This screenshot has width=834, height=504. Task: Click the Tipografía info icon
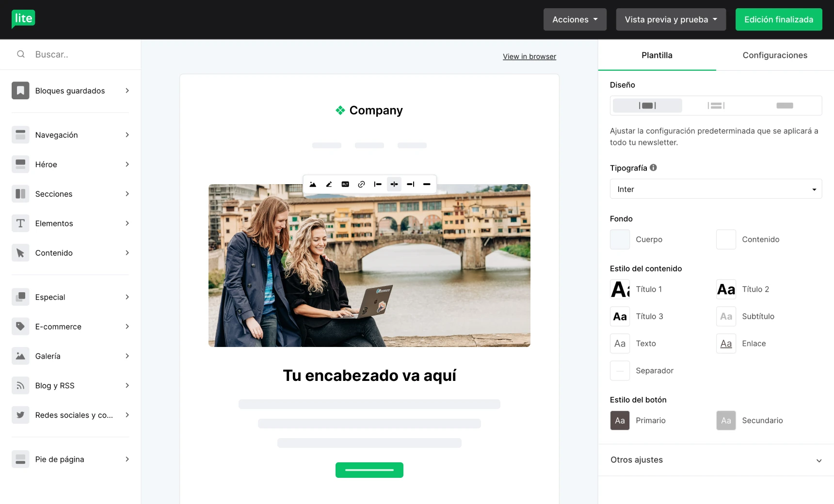(x=653, y=168)
